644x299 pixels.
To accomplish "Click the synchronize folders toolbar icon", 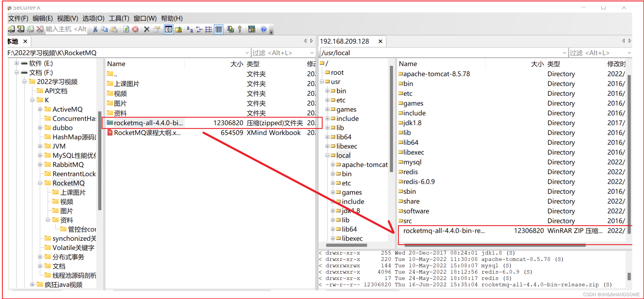I will click(x=230, y=29).
